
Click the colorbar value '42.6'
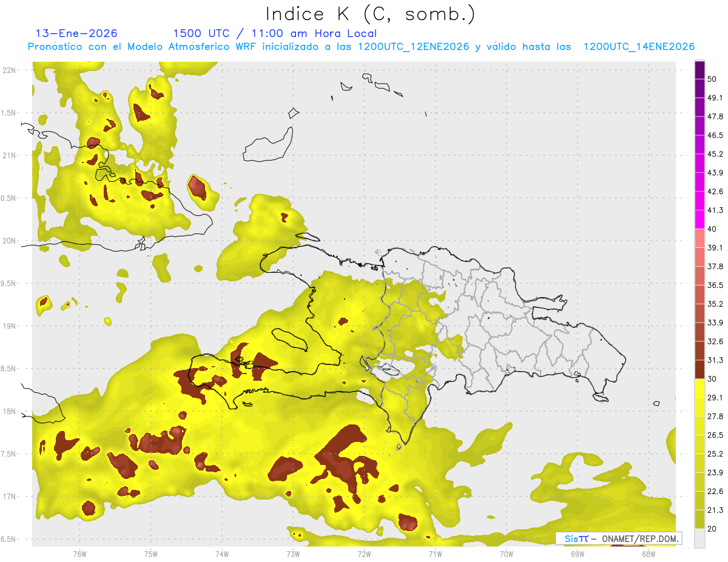click(x=715, y=192)
